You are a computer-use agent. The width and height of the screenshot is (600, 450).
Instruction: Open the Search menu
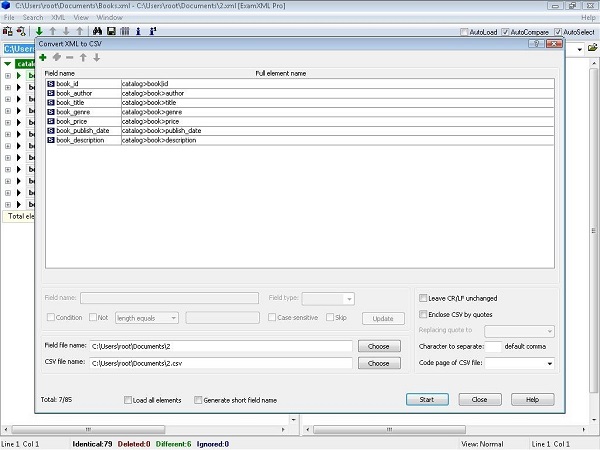(33, 17)
